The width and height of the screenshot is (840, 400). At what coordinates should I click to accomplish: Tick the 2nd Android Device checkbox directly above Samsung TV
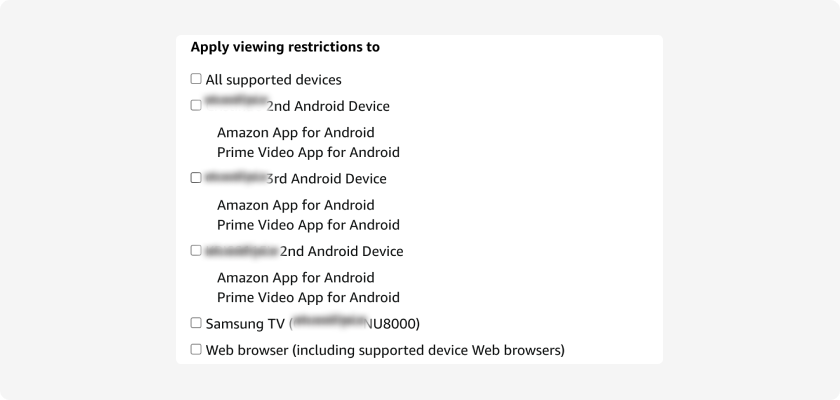point(196,251)
